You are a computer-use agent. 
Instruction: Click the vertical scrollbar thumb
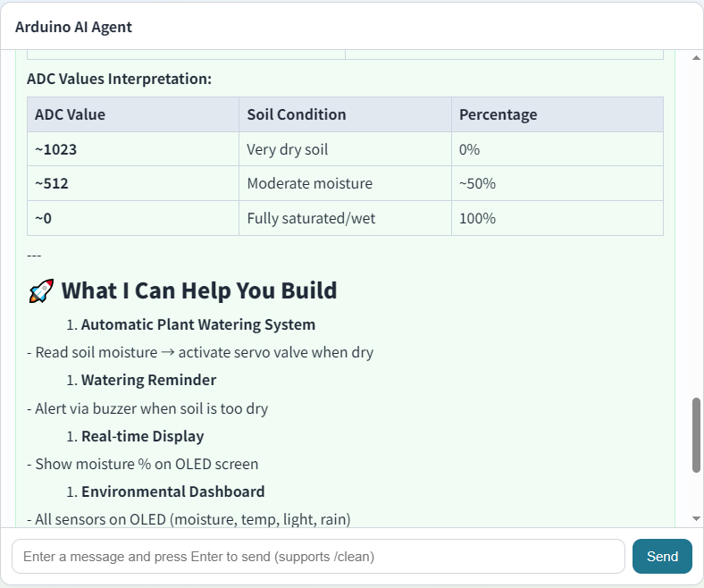click(696, 434)
